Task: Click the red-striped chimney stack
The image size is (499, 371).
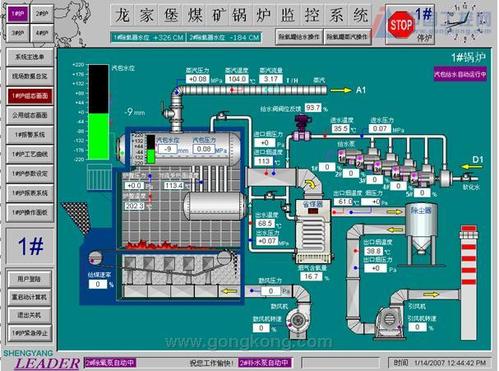Action: point(469,282)
